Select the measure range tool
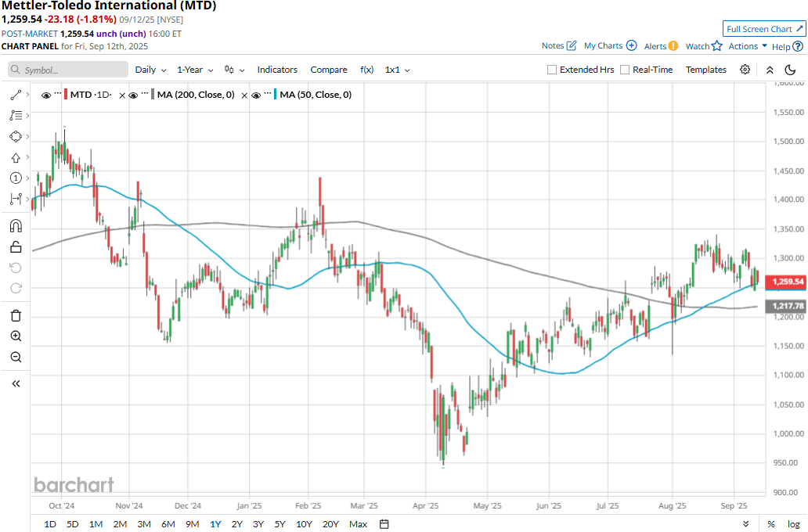808x532 pixels. point(16,199)
